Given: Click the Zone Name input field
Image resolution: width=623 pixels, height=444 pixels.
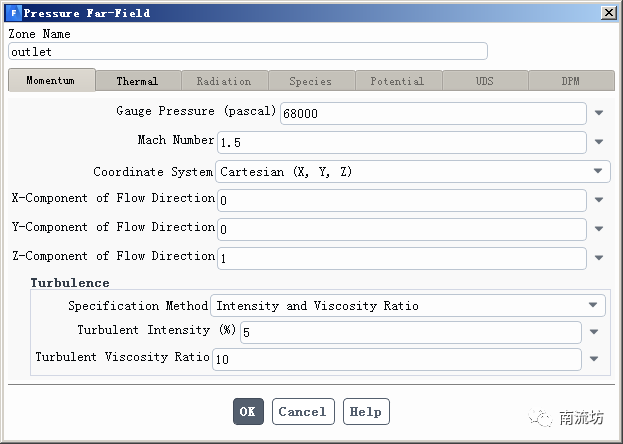Looking at the screenshot, I should point(247,51).
